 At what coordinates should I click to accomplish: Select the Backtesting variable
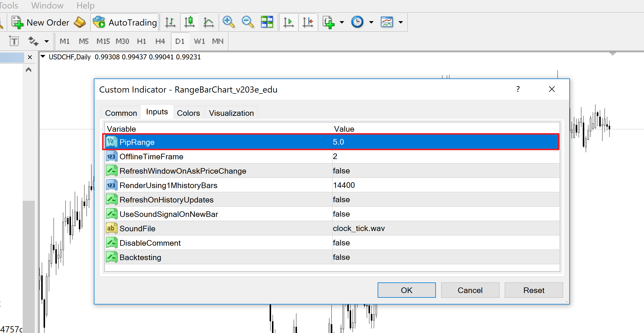(140, 257)
